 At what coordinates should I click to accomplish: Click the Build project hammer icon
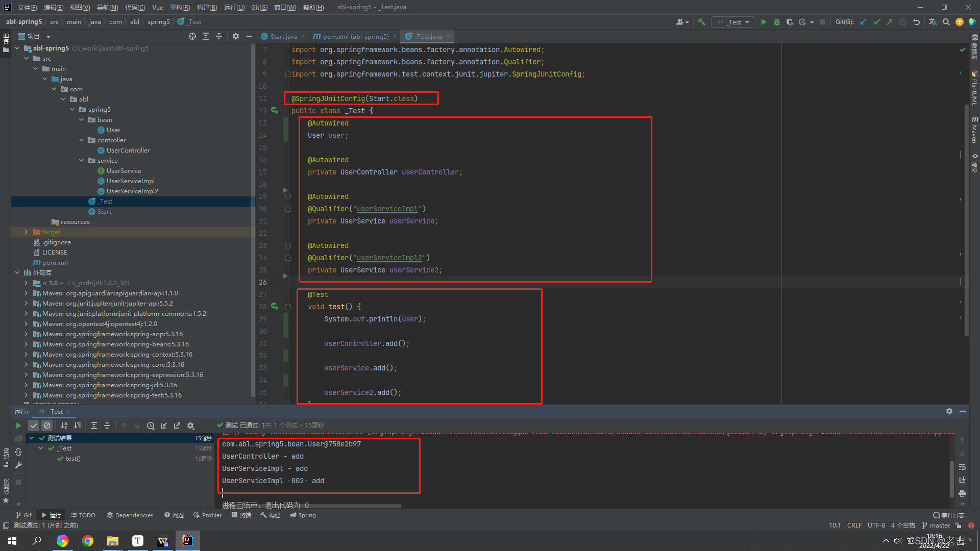(x=701, y=22)
